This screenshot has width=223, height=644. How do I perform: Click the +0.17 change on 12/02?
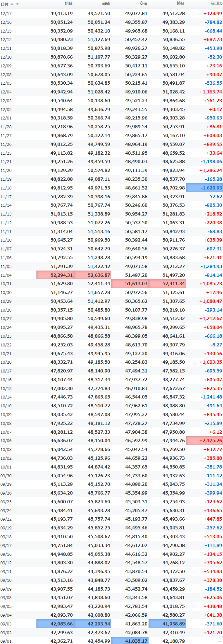tap(216, 109)
